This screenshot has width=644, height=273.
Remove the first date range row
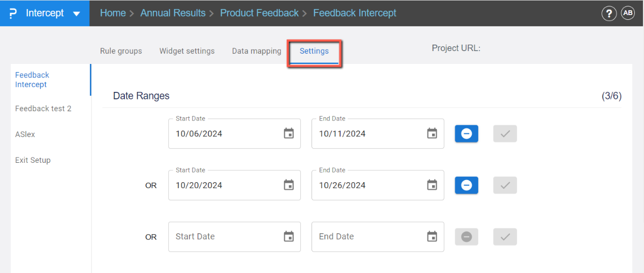466,134
